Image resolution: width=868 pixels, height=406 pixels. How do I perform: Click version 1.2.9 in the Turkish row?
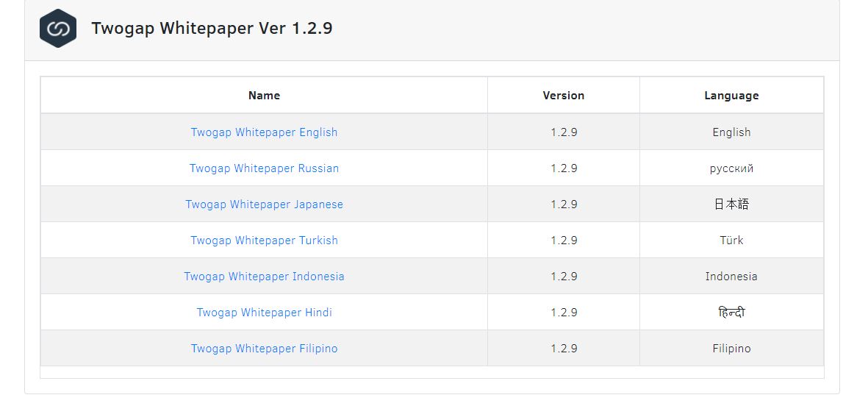point(564,241)
